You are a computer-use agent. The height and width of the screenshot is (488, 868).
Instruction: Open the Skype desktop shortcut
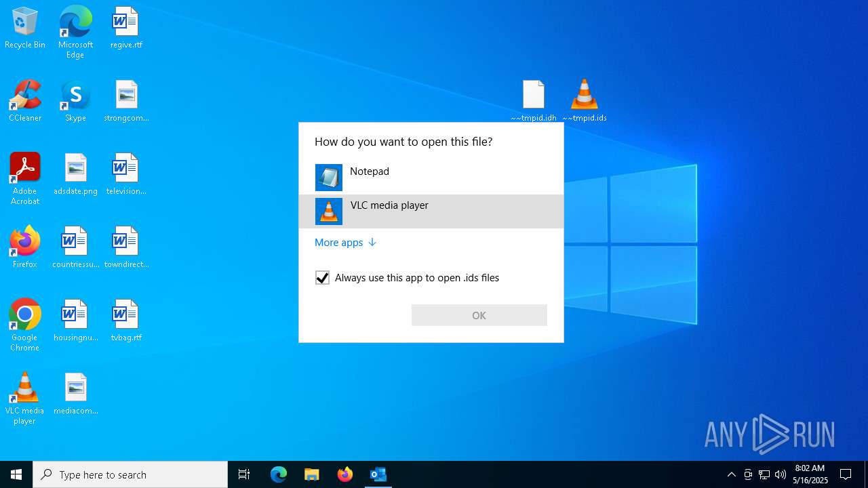click(75, 102)
